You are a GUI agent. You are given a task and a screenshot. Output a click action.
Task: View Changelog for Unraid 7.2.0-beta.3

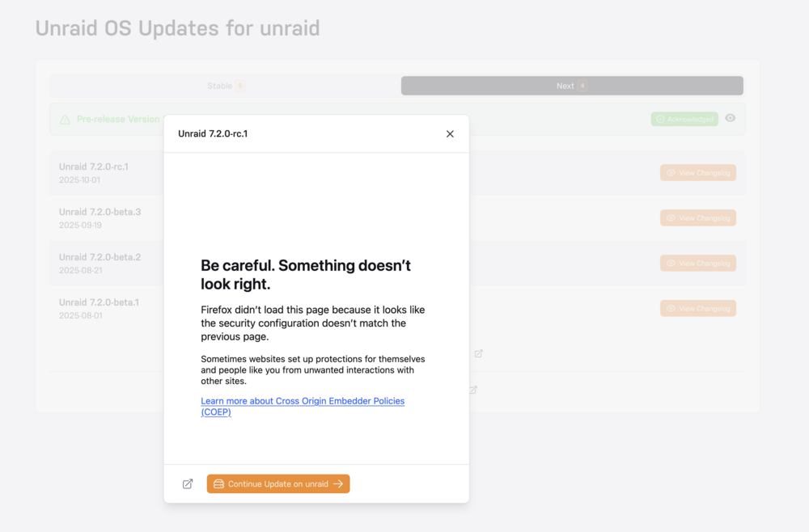coord(698,218)
